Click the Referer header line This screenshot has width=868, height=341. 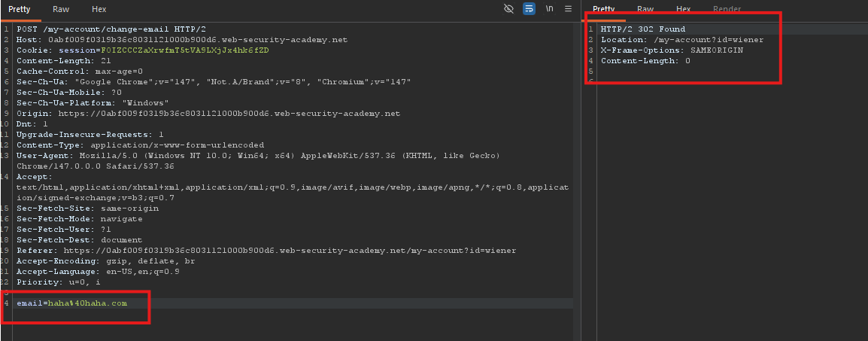[266, 251]
